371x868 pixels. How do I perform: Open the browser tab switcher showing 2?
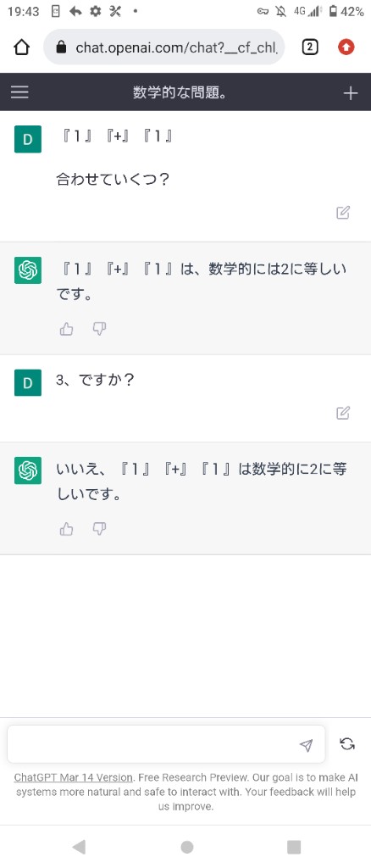(310, 47)
